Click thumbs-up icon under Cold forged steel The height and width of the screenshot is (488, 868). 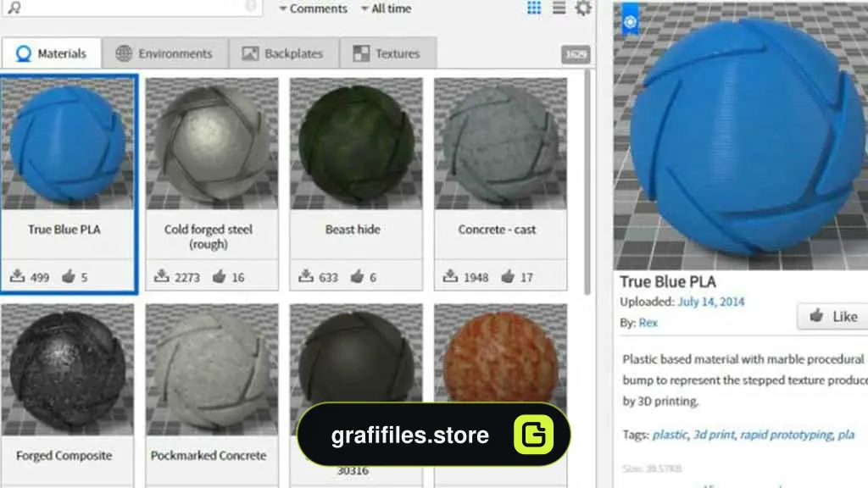[220, 275]
